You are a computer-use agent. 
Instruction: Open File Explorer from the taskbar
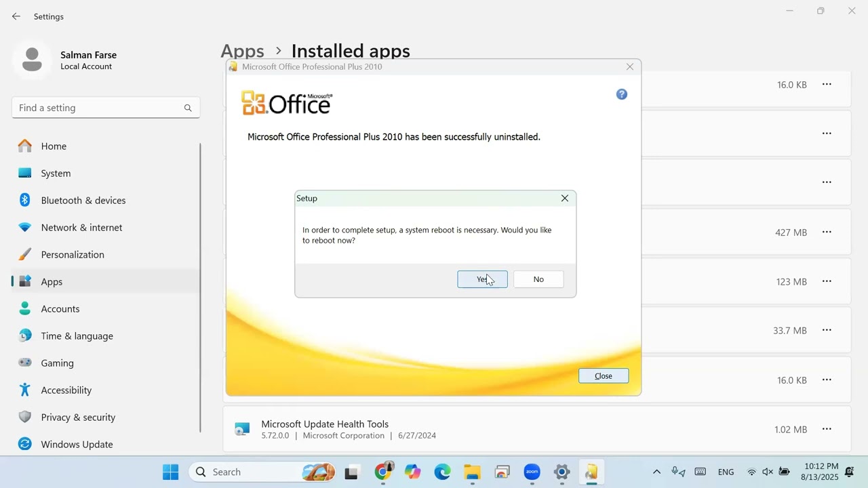click(x=473, y=472)
